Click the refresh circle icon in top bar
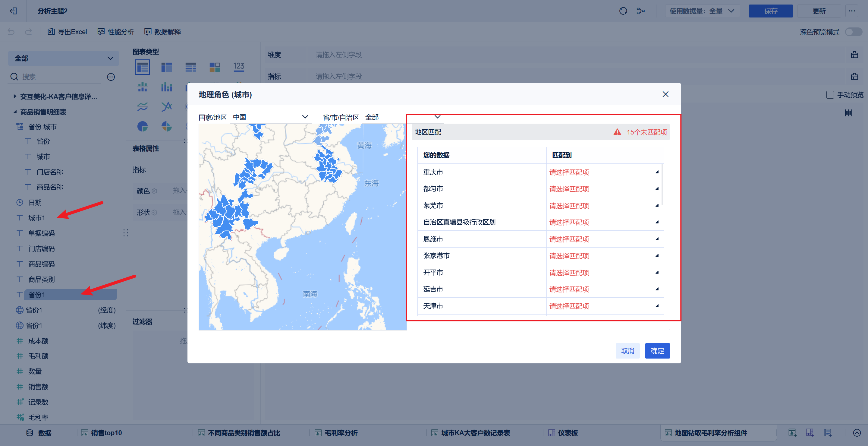Screen dimensions: 868x446 coord(623,11)
